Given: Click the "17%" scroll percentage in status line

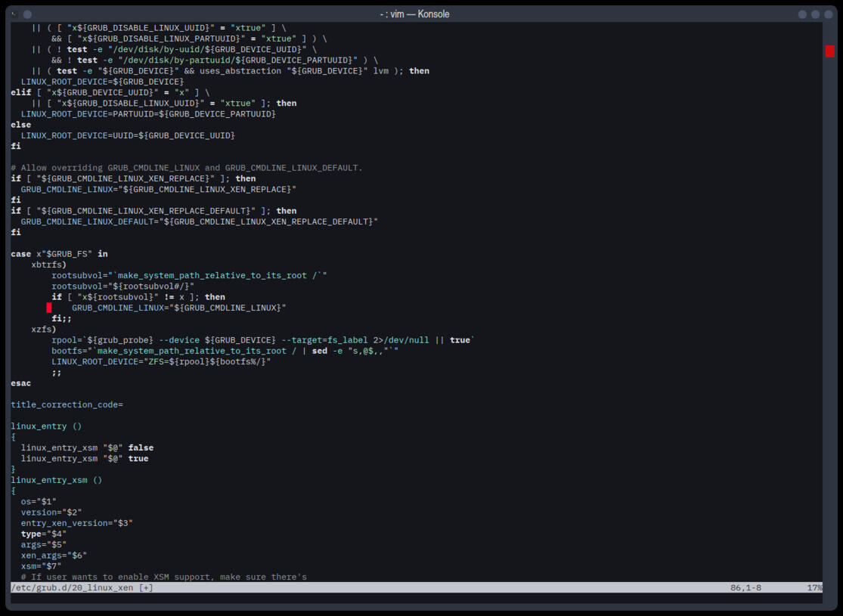Looking at the screenshot, I should click(814, 587).
